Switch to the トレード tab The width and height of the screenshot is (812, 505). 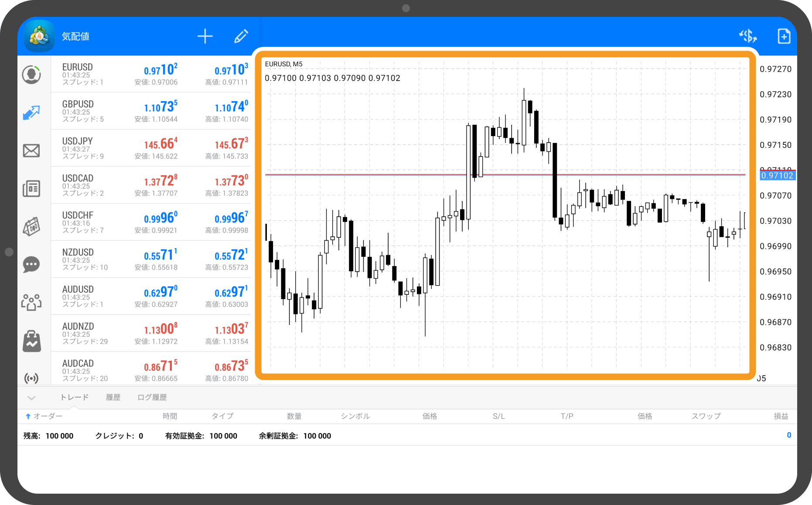coord(74,397)
